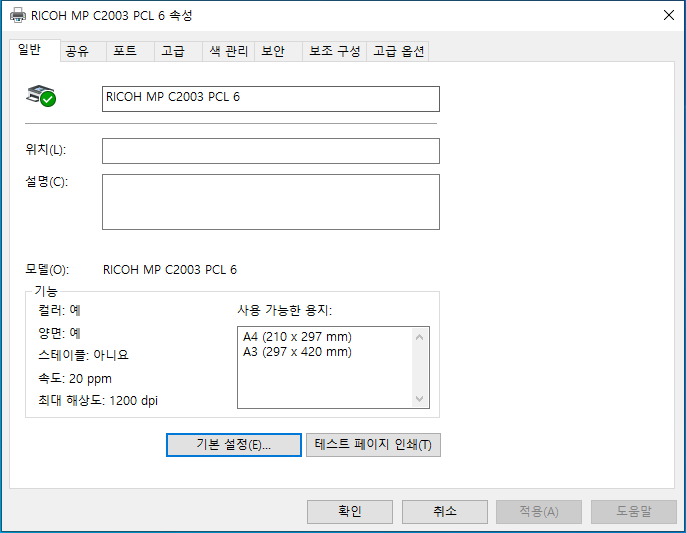This screenshot has width=686, height=533.
Task: Click the 사용 가능한 용지 label
Action: click(x=285, y=310)
